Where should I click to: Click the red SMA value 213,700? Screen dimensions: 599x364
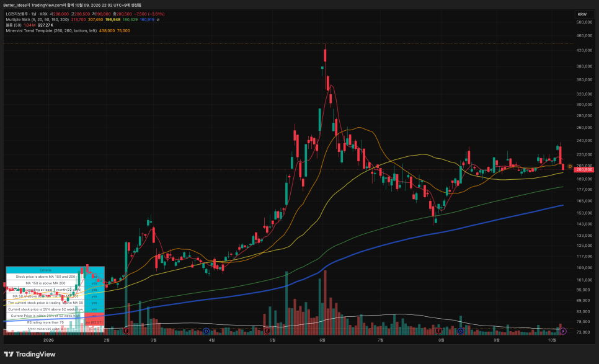(x=78, y=19)
